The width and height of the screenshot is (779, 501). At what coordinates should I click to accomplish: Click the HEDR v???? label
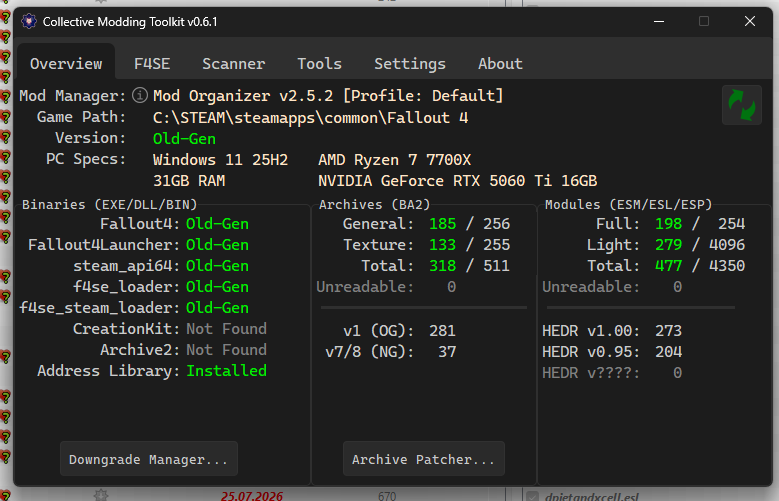coord(591,373)
